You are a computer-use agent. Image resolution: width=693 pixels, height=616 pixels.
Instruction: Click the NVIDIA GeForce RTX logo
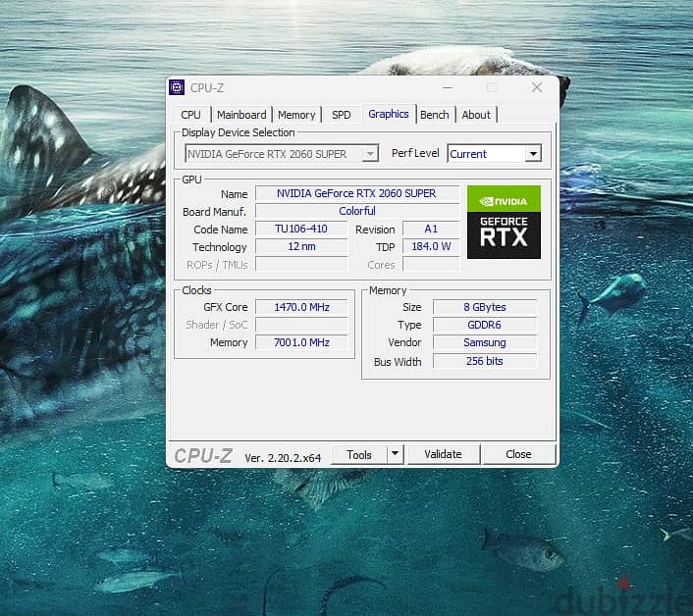(x=504, y=222)
